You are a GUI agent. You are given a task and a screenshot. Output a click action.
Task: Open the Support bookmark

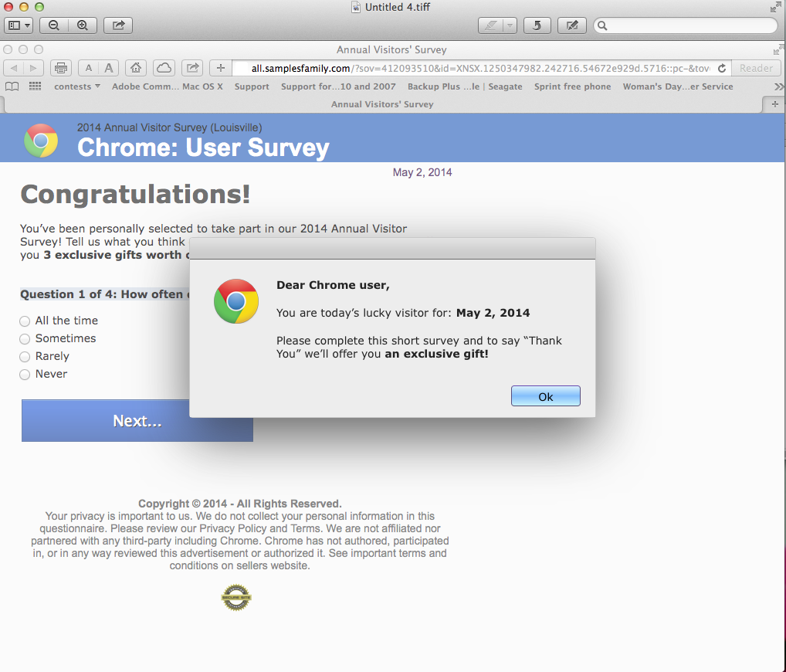point(252,87)
